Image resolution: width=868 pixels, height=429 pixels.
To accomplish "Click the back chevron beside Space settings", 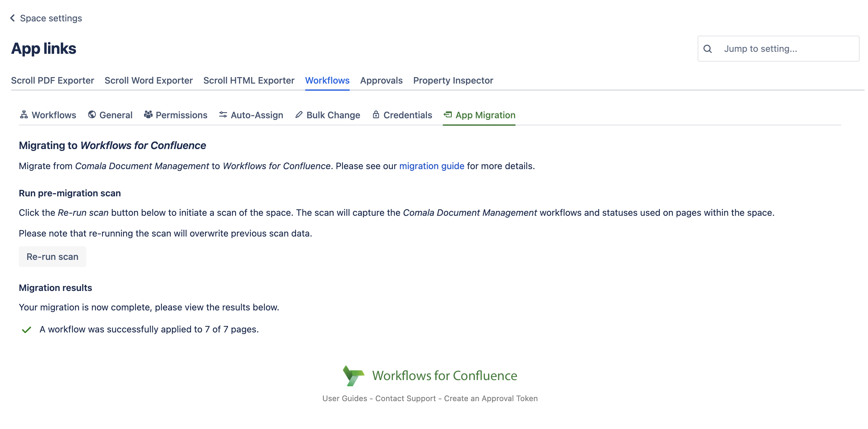I will (x=12, y=18).
